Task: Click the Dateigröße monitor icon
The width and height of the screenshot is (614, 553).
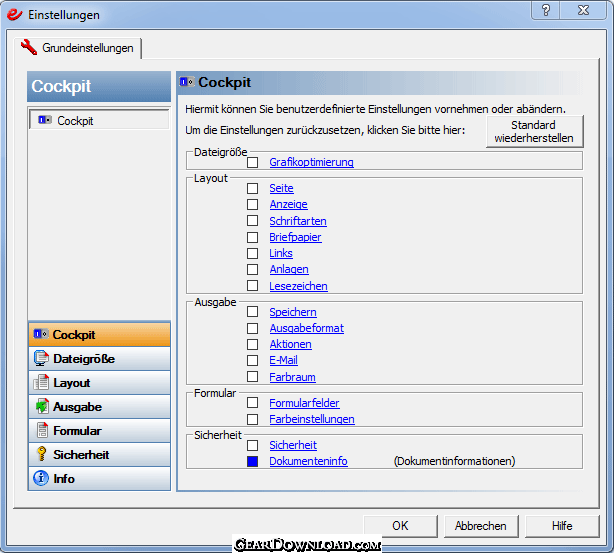Action: coord(41,358)
